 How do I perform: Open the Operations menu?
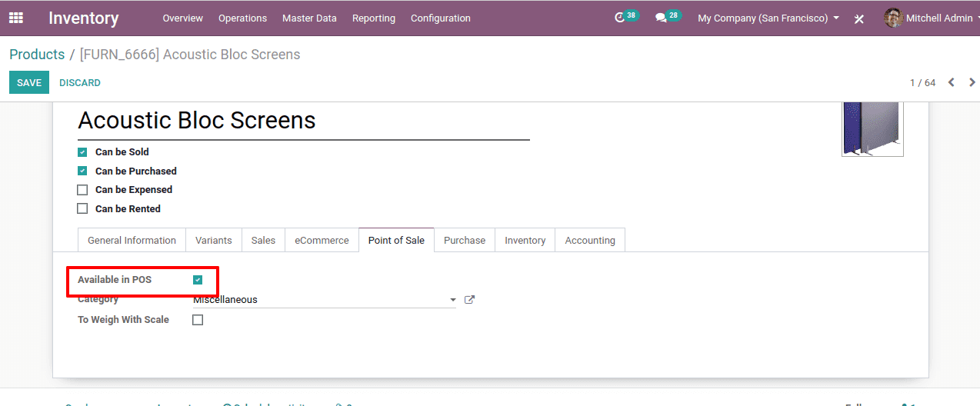tap(242, 18)
